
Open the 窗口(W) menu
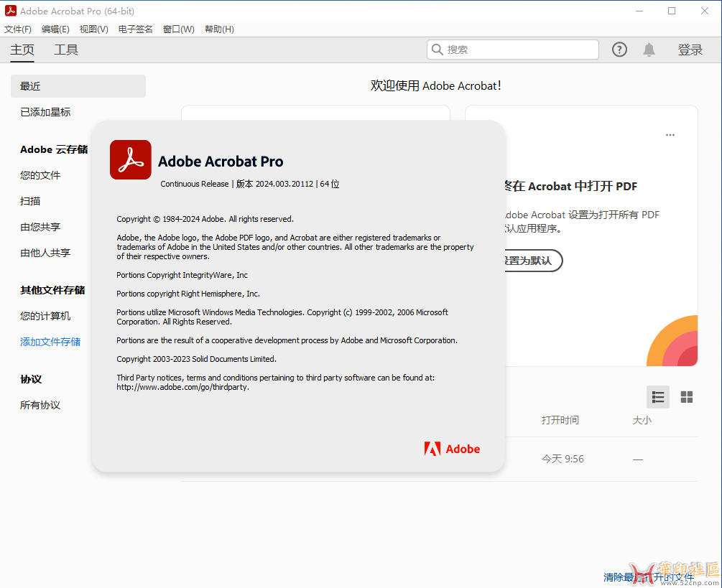pyautogui.click(x=179, y=29)
